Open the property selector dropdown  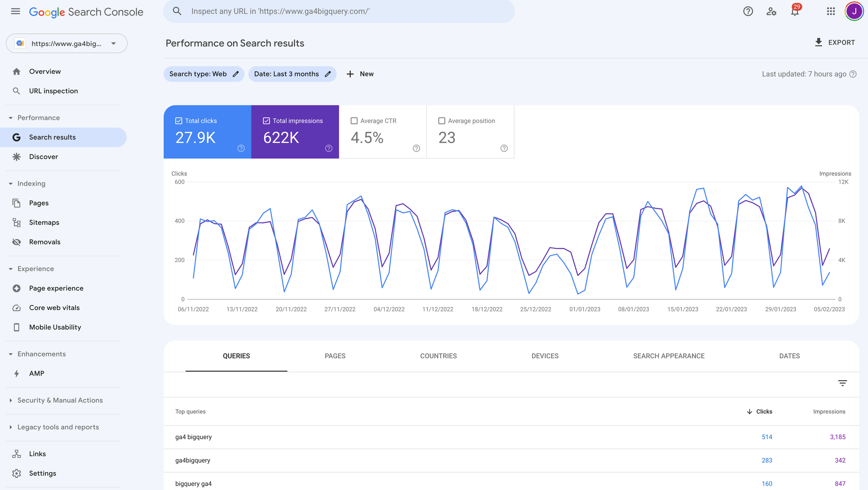coord(66,43)
